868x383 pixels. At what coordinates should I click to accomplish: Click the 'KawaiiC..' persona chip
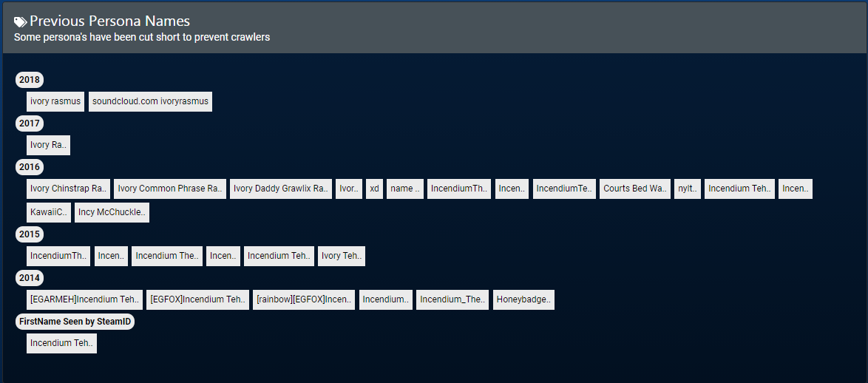tap(49, 212)
